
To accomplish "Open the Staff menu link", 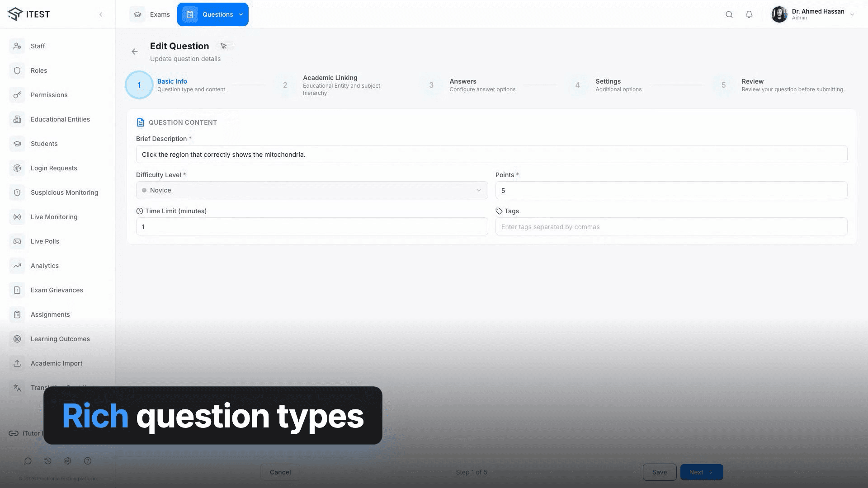I will (38, 46).
